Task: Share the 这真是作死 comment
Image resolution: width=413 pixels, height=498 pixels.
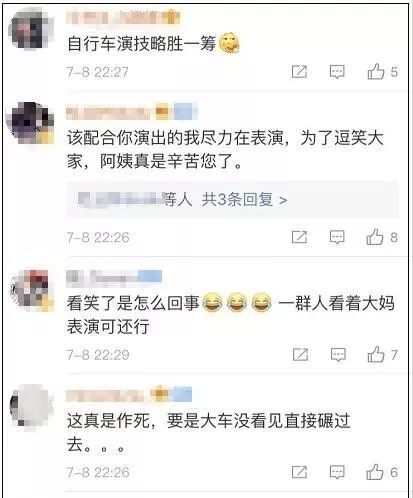Action: point(299,472)
